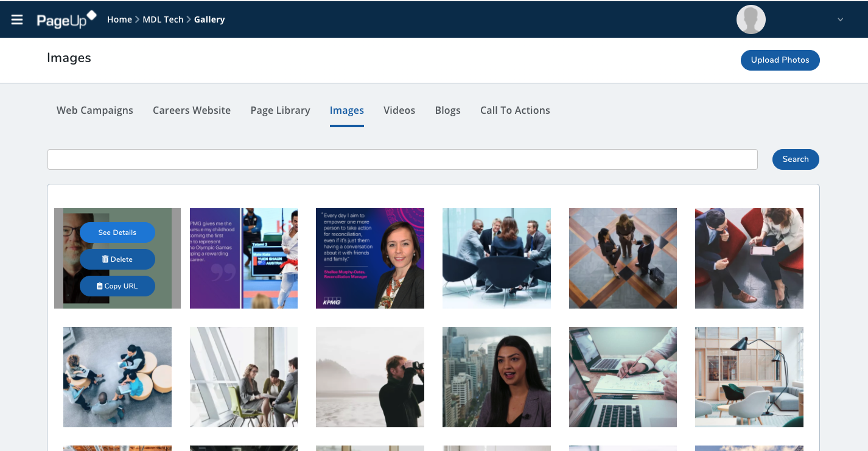This screenshot has height=451, width=868.
Task: Select the office lounge floor lamp thumbnail
Action: 749,377
